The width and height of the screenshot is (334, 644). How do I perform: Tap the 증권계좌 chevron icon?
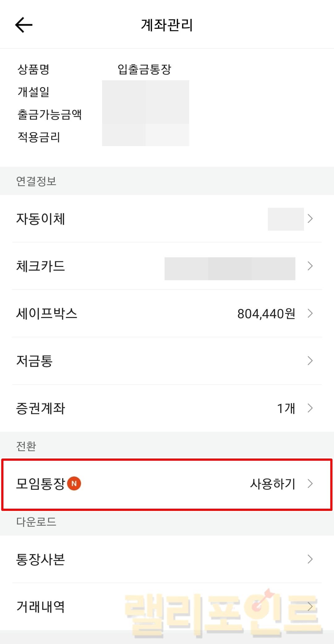tap(310, 408)
